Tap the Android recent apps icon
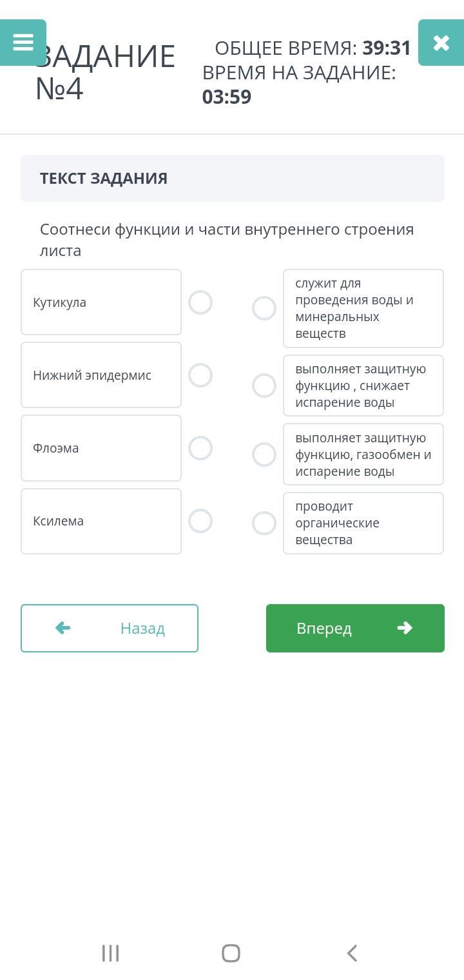This screenshot has width=464, height=980. [111, 953]
